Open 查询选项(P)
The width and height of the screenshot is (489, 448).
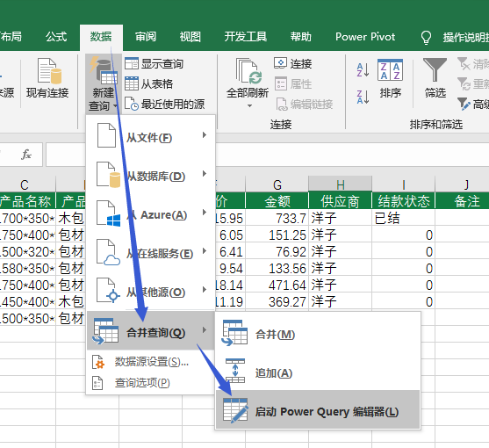(x=151, y=382)
